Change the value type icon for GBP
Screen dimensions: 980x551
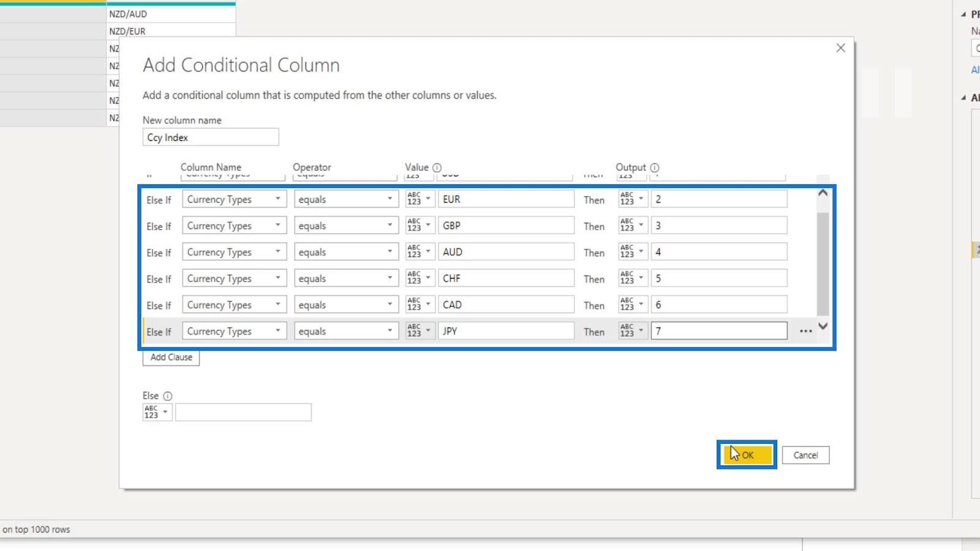[x=420, y=225]
